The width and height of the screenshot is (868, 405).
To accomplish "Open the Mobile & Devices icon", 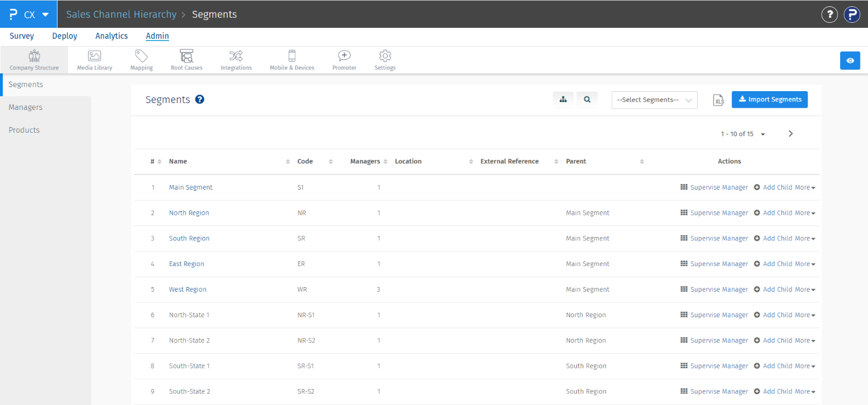I will tap(292, 56).
